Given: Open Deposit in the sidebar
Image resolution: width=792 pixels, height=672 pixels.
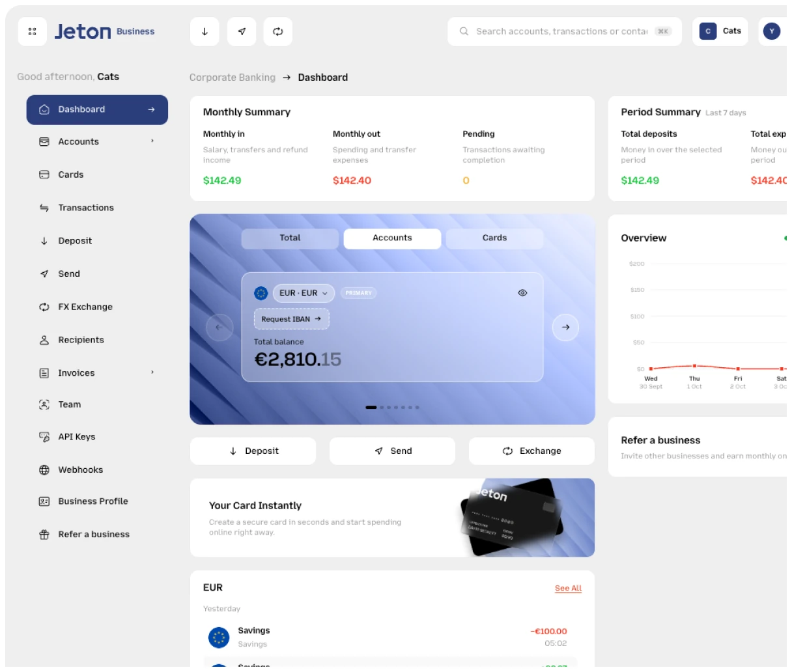Looking at the screenshot, I should [97, 241].
